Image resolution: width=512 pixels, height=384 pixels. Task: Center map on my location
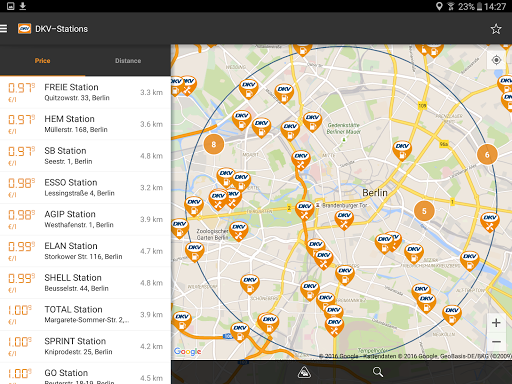[496, 60]
